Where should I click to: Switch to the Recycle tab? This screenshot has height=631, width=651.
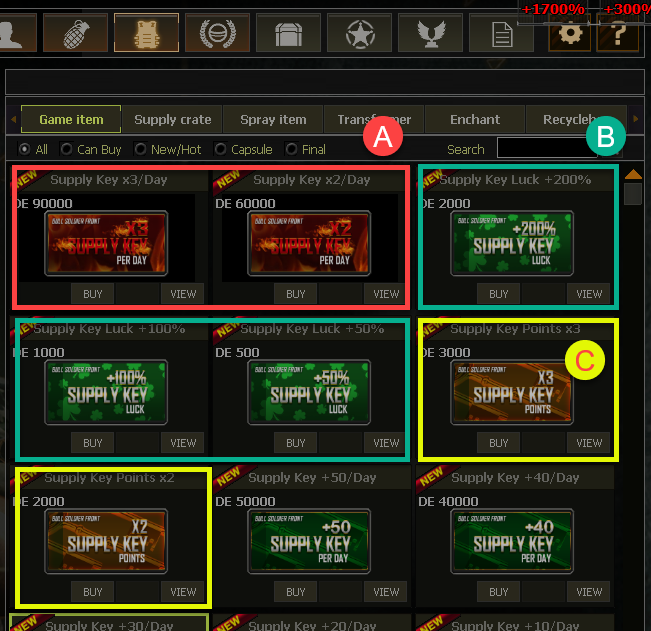pyautogui.click(x=576, y=119)
